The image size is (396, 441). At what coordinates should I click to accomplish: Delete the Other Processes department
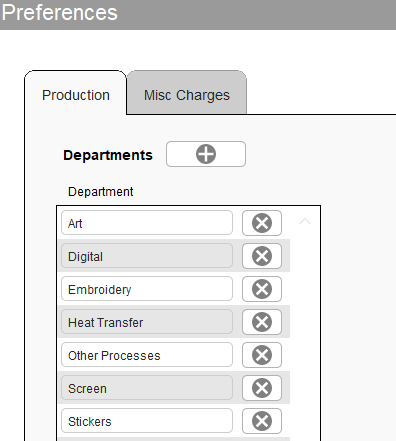[x=262, y=355]
